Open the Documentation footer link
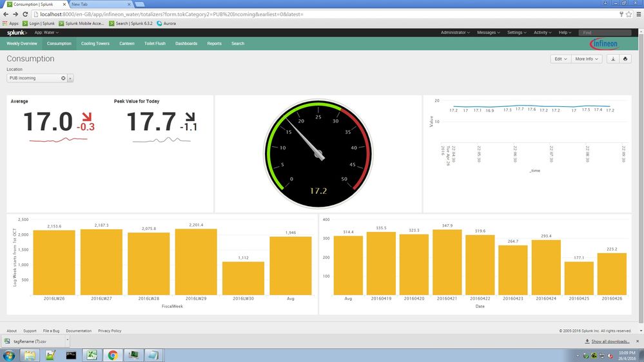The image size is (644, 362). pyautogui.click(x=79, y=330)
